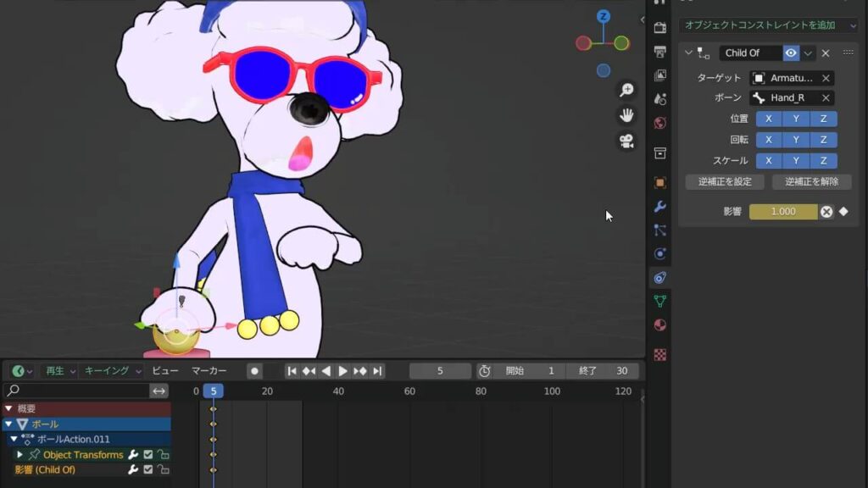This screenshot has height=488, width=868.
Task: Open the Child Of constraint extras dropdown
Action: pos(808,53)
